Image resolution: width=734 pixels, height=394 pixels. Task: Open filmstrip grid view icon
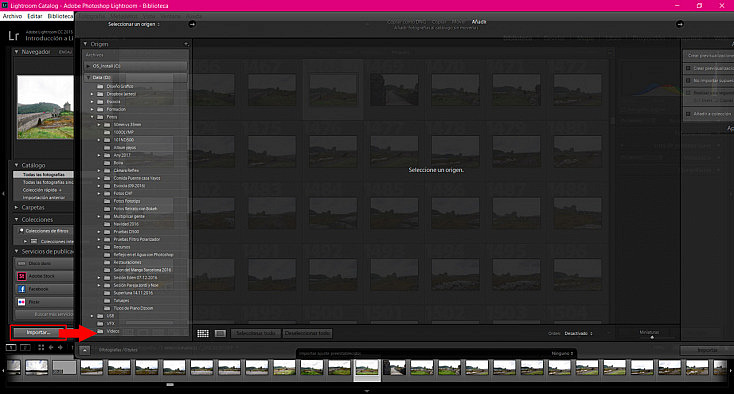tap(41, 347)
